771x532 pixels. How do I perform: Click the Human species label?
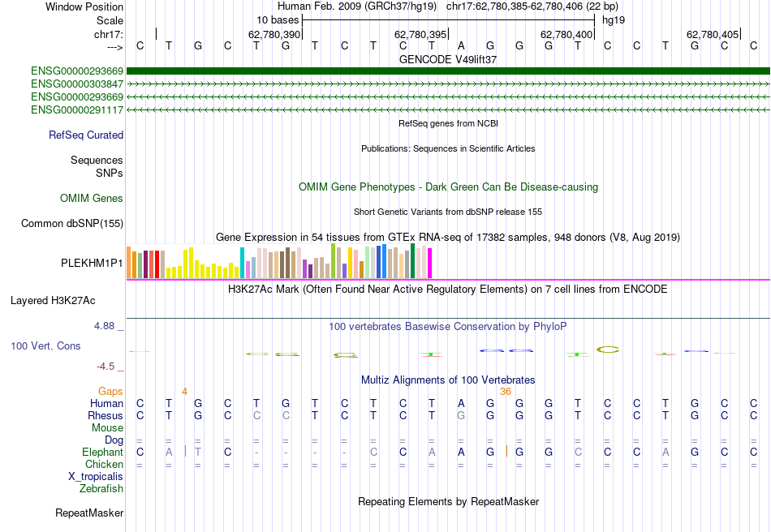pyautogui.click(x=106, y=404)
